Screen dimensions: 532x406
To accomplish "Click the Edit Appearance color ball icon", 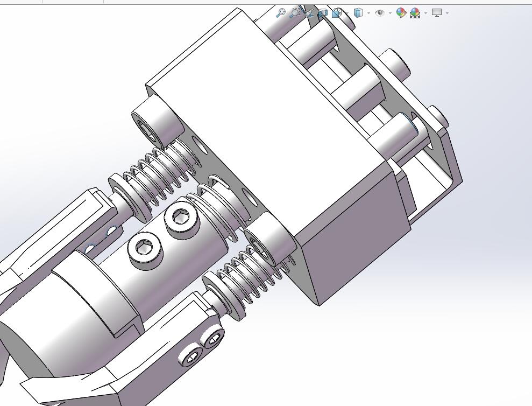I will coord(401,13).
